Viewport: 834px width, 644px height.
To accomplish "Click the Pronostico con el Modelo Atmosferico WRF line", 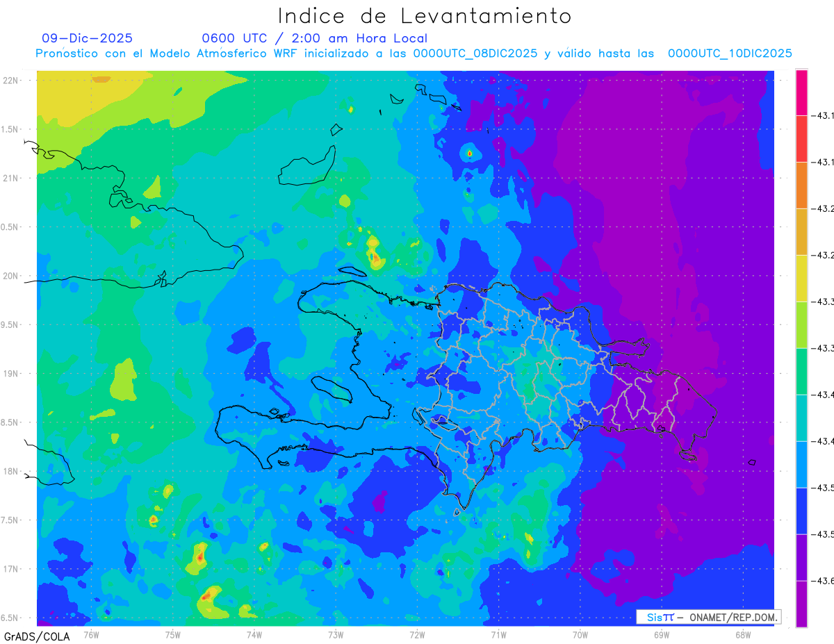I will (414, 53).
